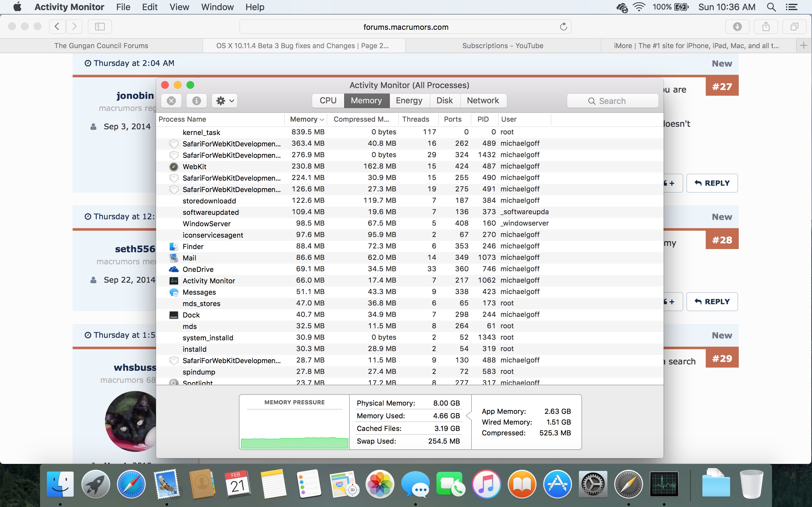Click the Inspect process info icon

click(196, 100)
